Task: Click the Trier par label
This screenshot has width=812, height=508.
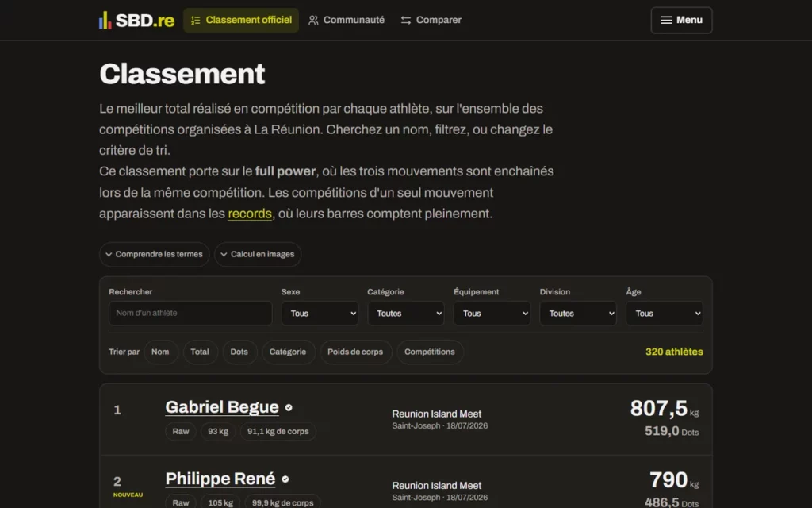Action: [x=124, y=352]
